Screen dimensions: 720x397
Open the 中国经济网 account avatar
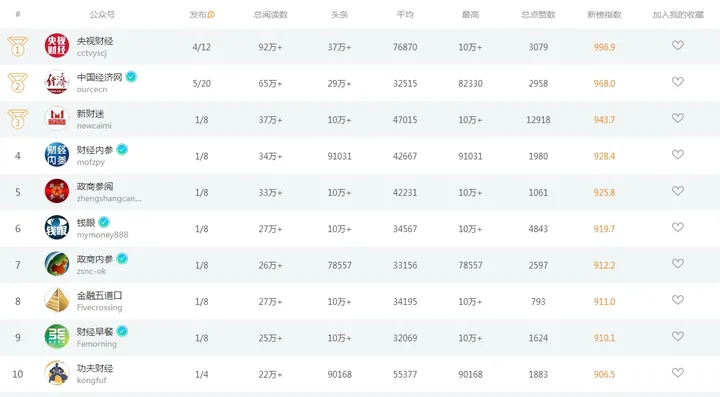56,82
